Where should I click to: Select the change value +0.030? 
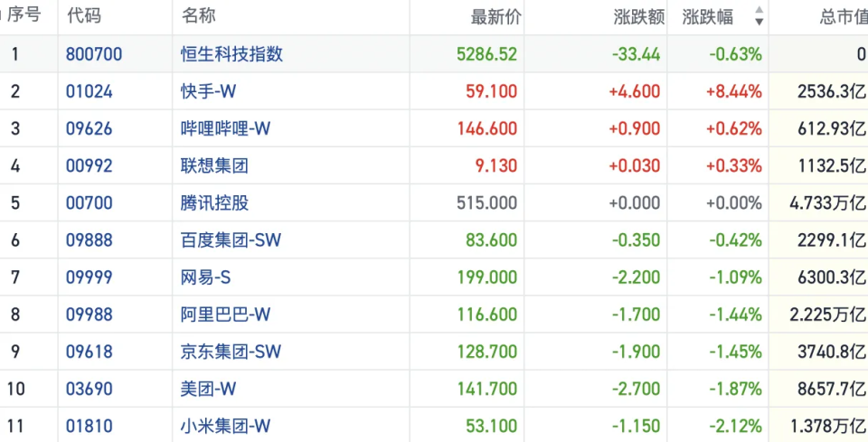click(x=635, y=165)
